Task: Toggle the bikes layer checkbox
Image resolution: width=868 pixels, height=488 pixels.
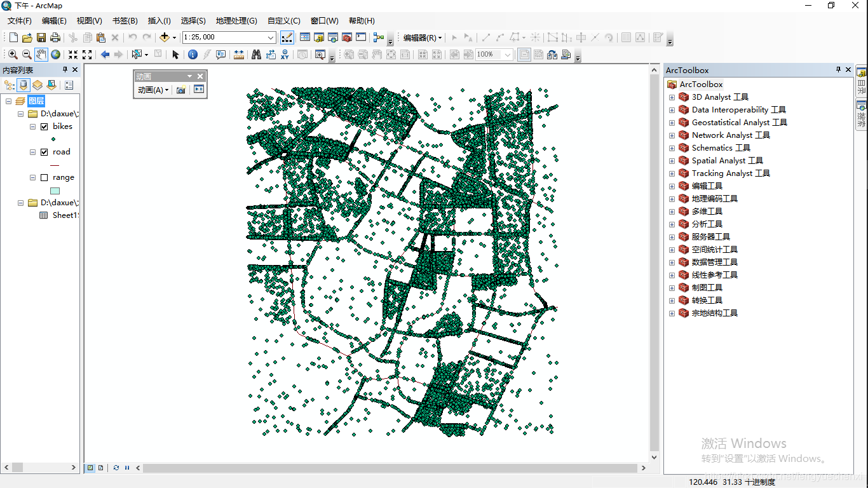Action: click(44, 126)
